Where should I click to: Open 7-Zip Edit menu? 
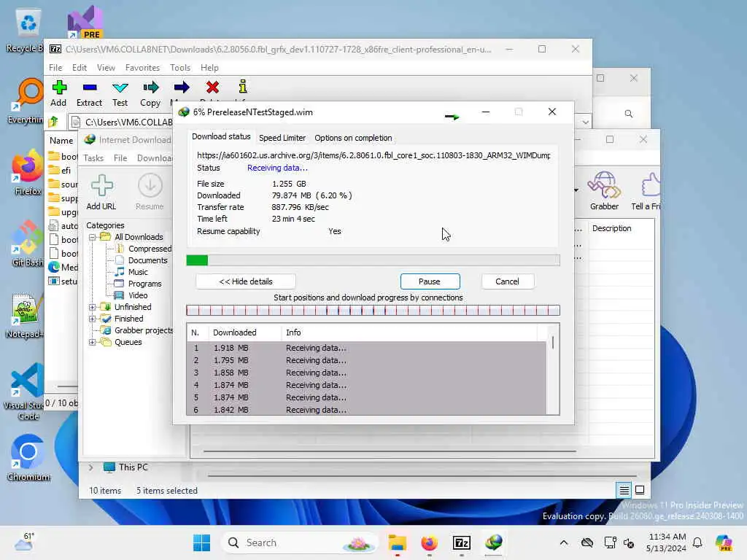click(79, 68)
